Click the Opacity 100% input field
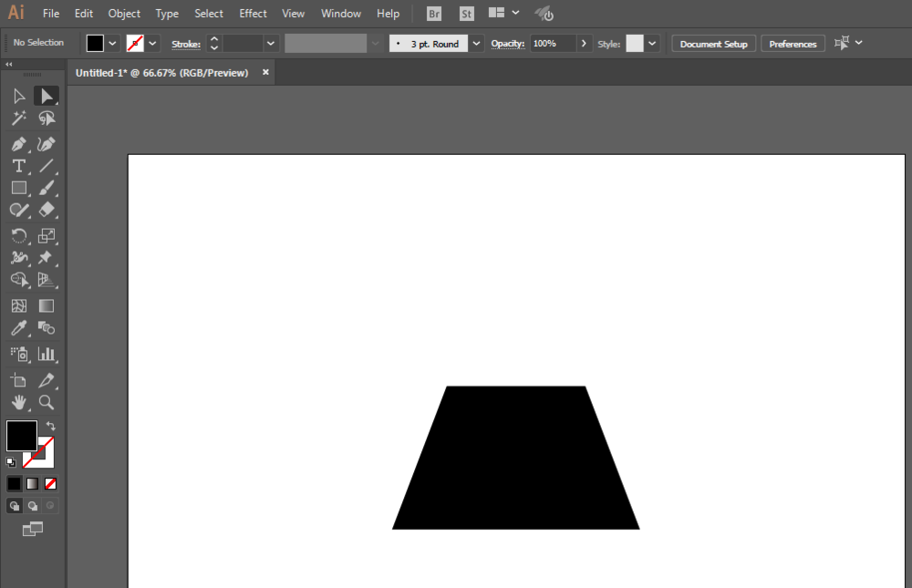Screen dimensions: 912x588 pos(553,43)
